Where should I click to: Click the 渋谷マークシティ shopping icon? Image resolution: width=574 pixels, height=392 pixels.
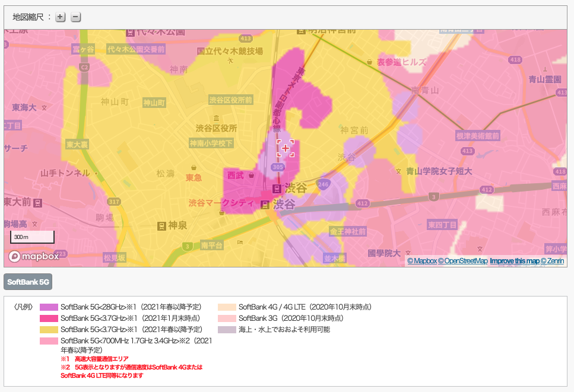click(x=221, y=212)
